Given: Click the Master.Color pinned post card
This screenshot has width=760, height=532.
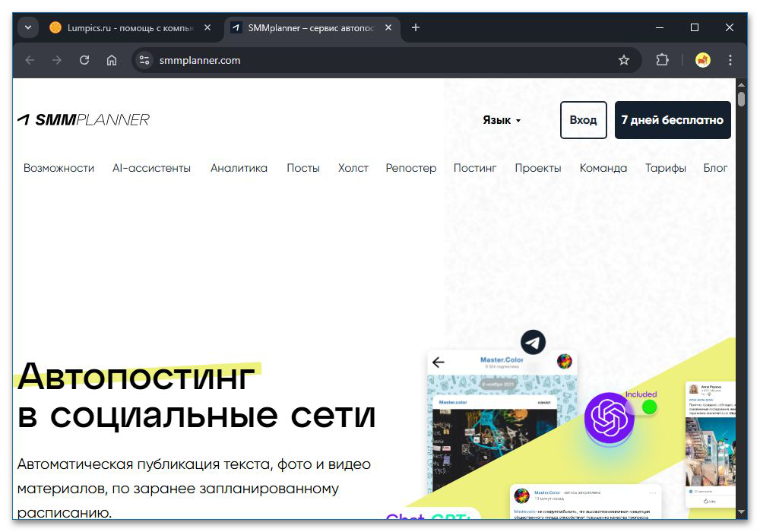Looking at the screenshot, I should [585, 502].
